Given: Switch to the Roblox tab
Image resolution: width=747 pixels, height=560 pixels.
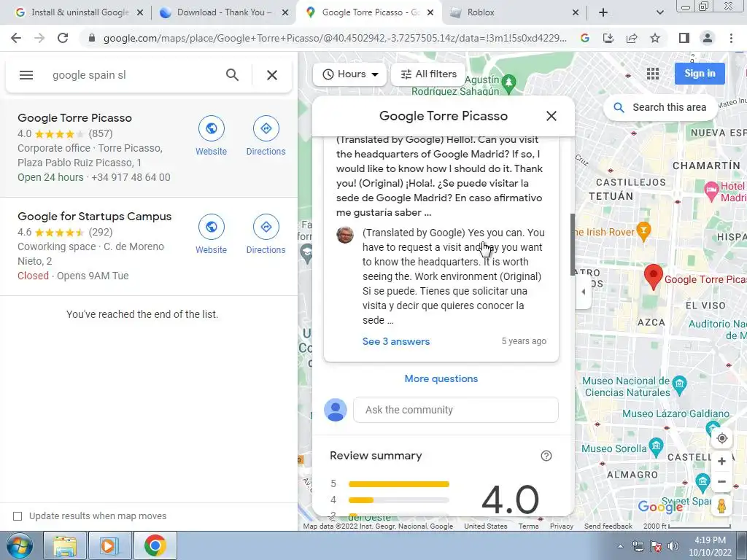Looking at the screenshot, I should pyautogui.click(x=514, y=12).
